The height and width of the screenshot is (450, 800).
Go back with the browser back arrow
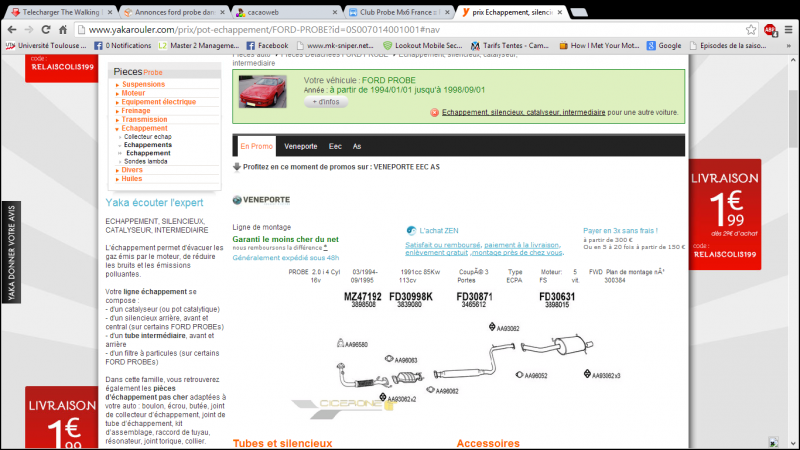click(12, 30)
